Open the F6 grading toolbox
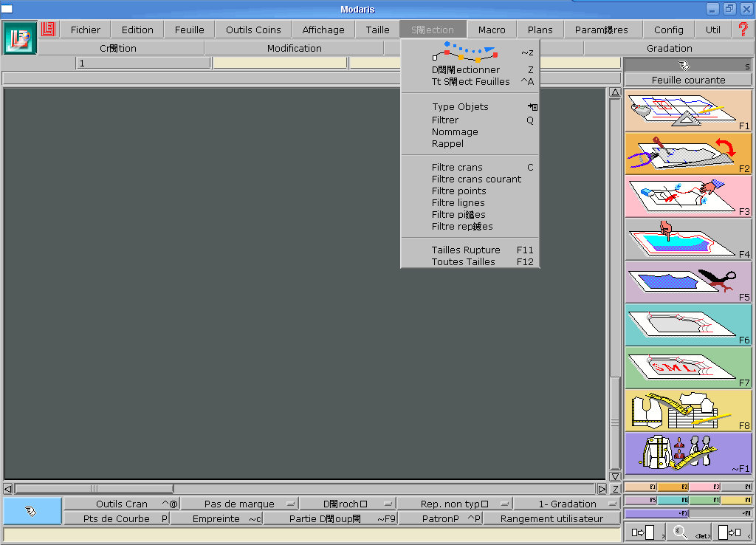Image resolution: width=756 pixels, height=545 pixels. [x=688, y=325]
